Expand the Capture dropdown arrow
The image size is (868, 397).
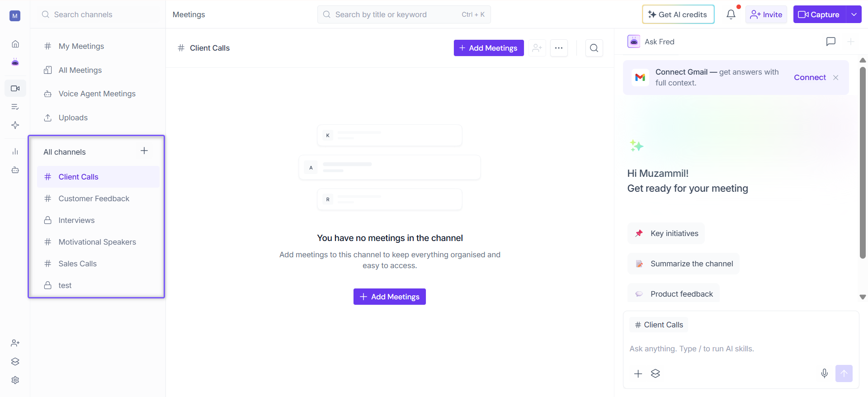[x=854, y=14]
